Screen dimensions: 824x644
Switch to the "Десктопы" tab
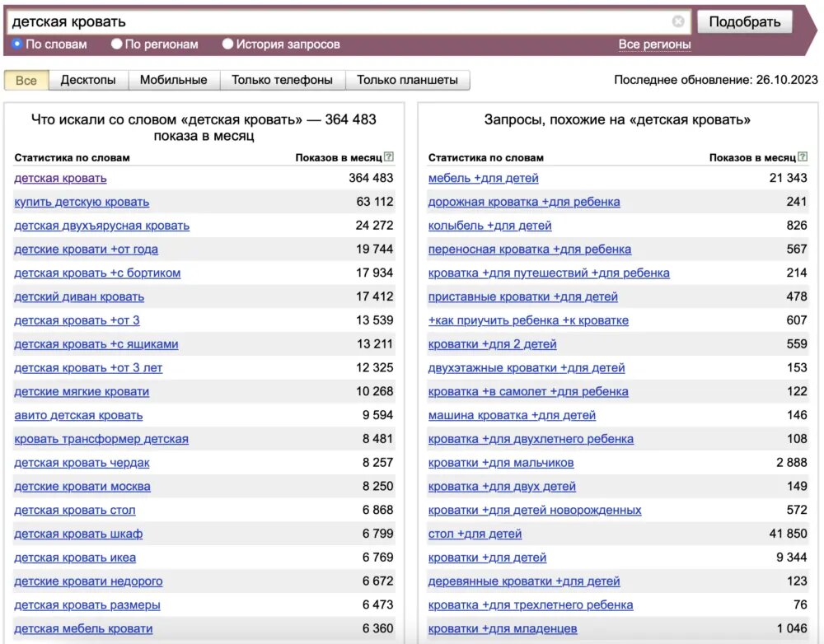pos(88,80)
